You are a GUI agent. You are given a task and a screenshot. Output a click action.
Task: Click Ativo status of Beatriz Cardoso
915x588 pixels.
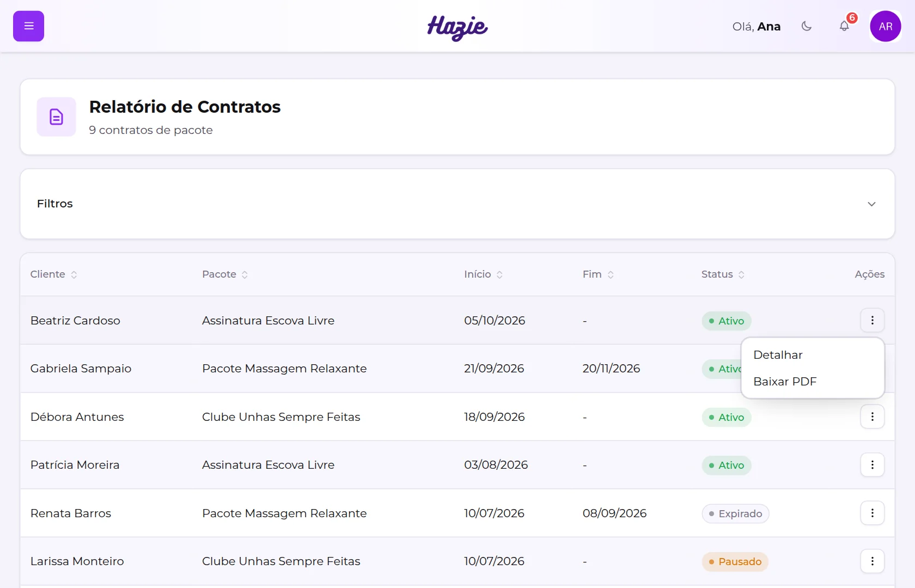(727, 321)
